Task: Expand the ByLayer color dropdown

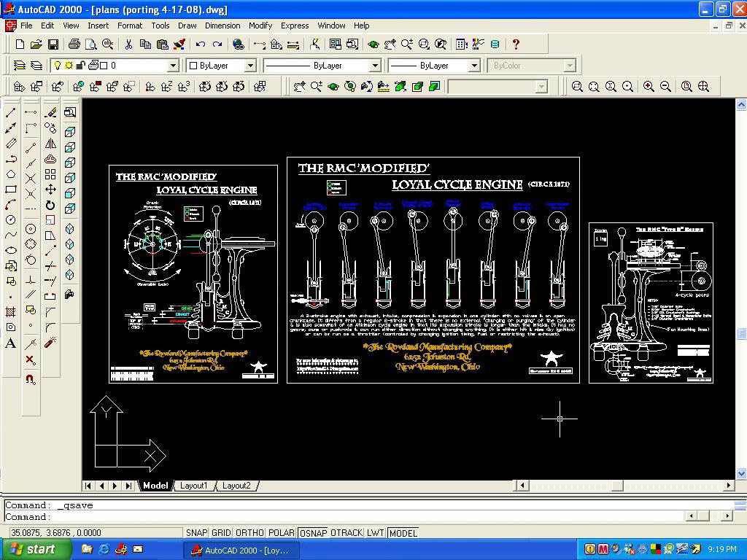Action: click(249, 66)
